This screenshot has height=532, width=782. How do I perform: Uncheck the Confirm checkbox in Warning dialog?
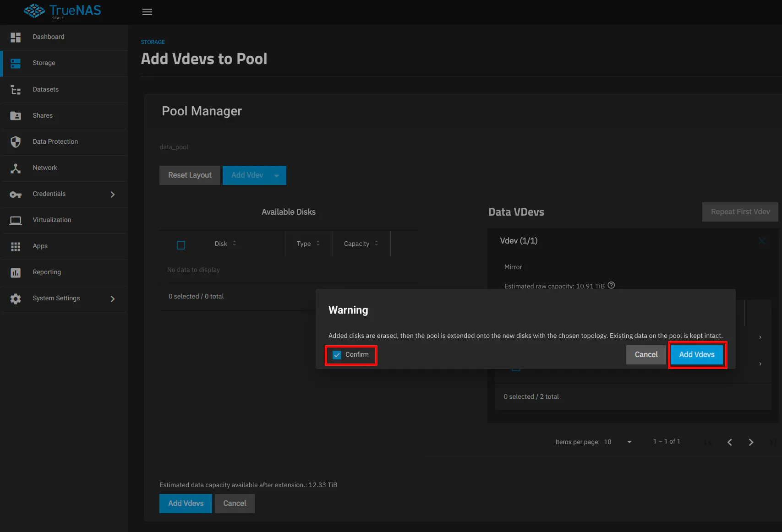337,355
